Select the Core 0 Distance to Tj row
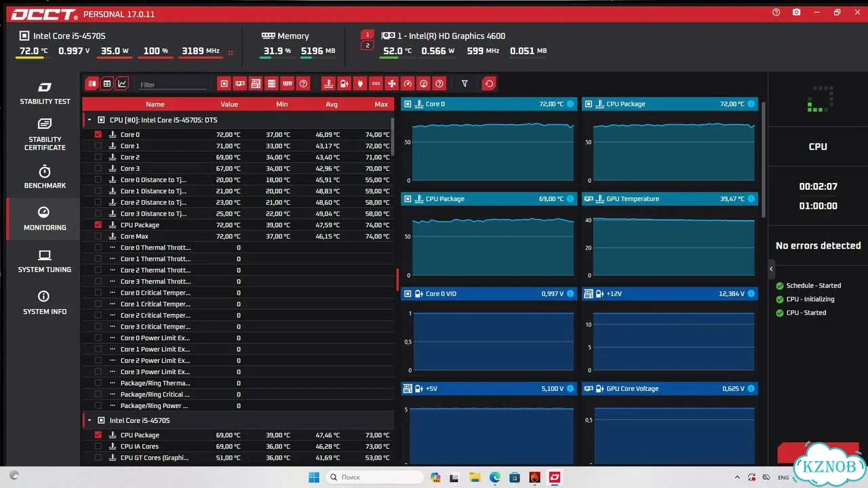The height and width of the screenshot is (488, 868). coord(238,180)
